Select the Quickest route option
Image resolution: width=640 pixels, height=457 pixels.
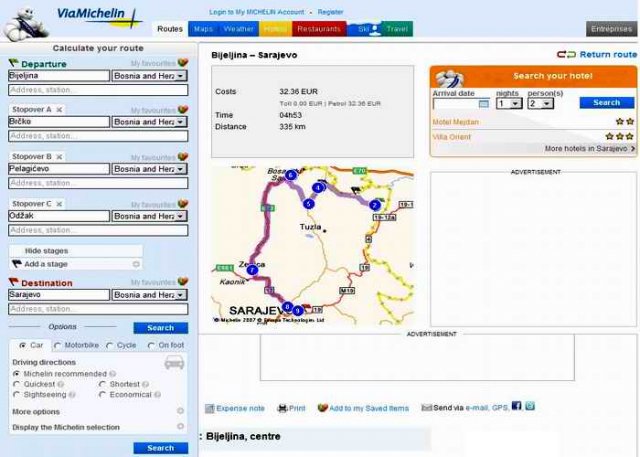pos(16,384)
